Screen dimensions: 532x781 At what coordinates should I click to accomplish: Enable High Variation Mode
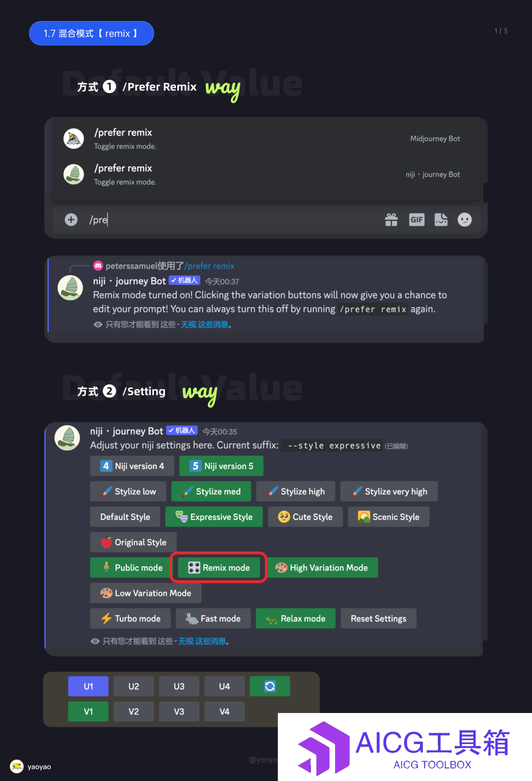point(323,568)
